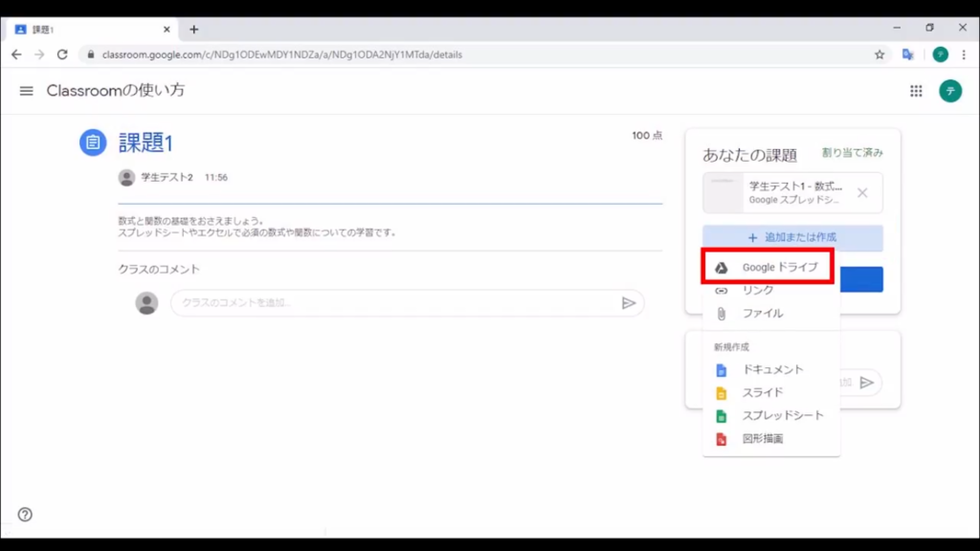Click the あなたの課題 panel heading

[749, 155]
